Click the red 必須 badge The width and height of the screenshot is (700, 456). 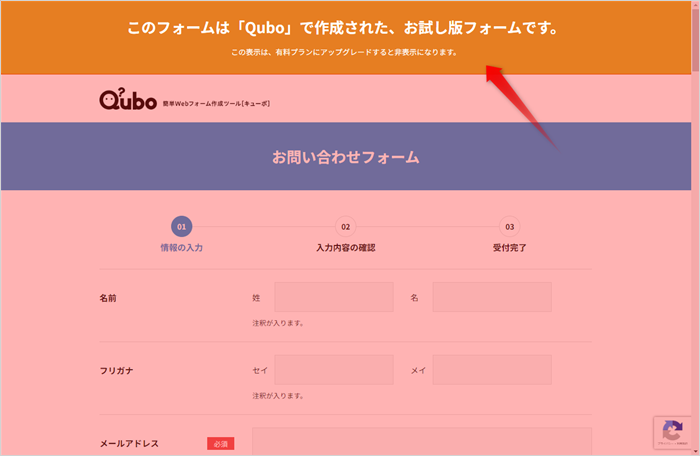(x=221, y=443)
